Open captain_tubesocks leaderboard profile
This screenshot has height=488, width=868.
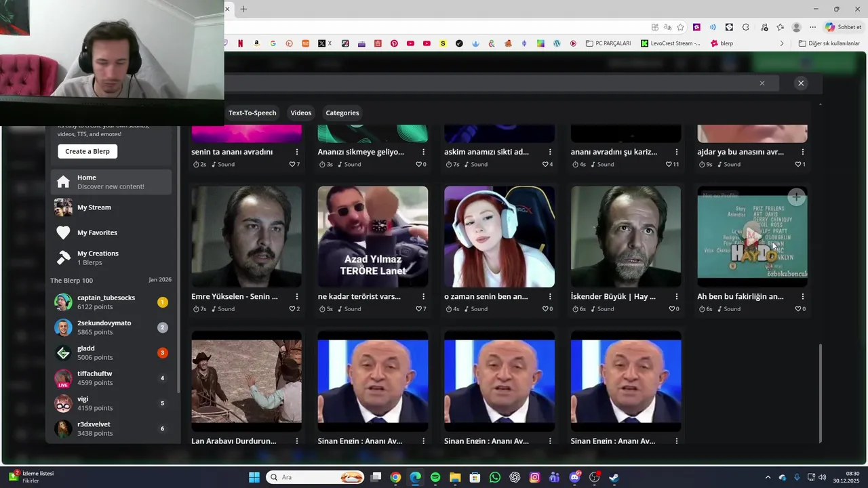pyautogui.click(x=111, y=302)
